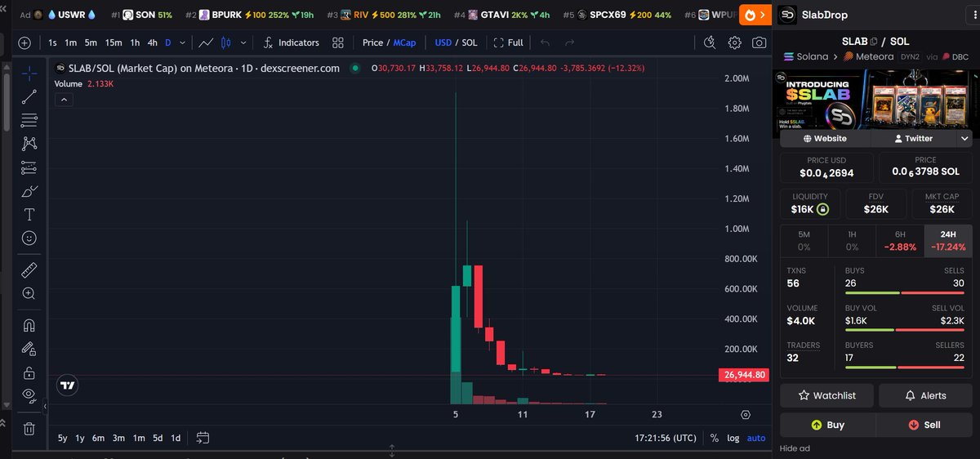The width and height of the screenshot is (980, 459).
Task: Set chart denomination to USD
Action: [443, 42]
